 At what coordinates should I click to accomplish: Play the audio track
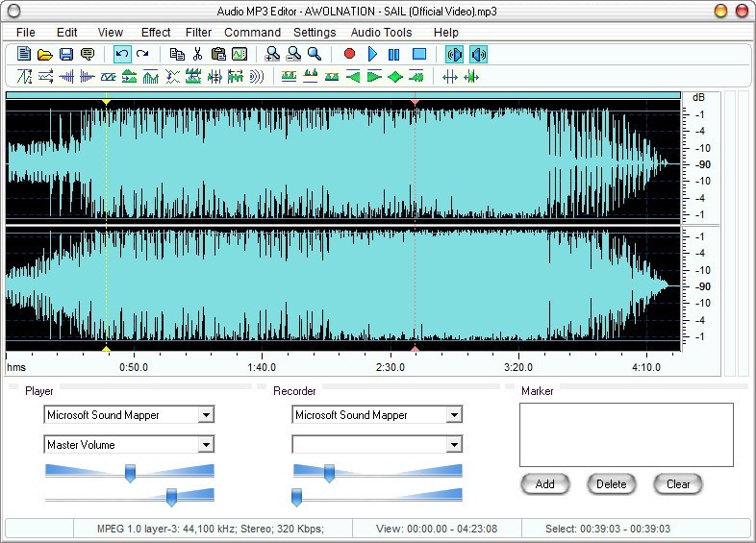[372, 54]
